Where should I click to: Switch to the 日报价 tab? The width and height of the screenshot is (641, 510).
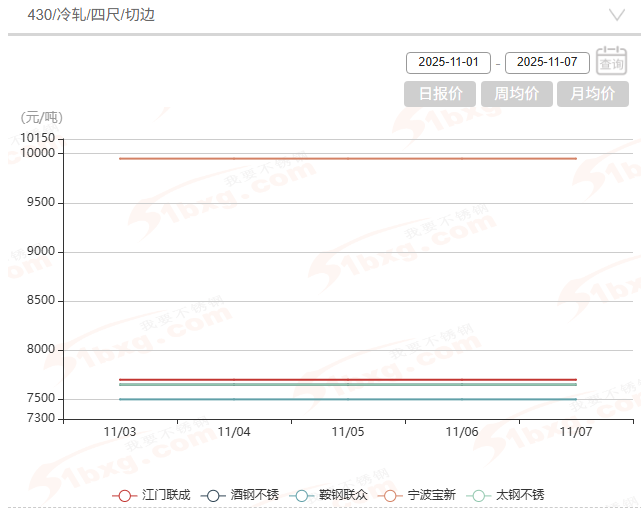440,94
